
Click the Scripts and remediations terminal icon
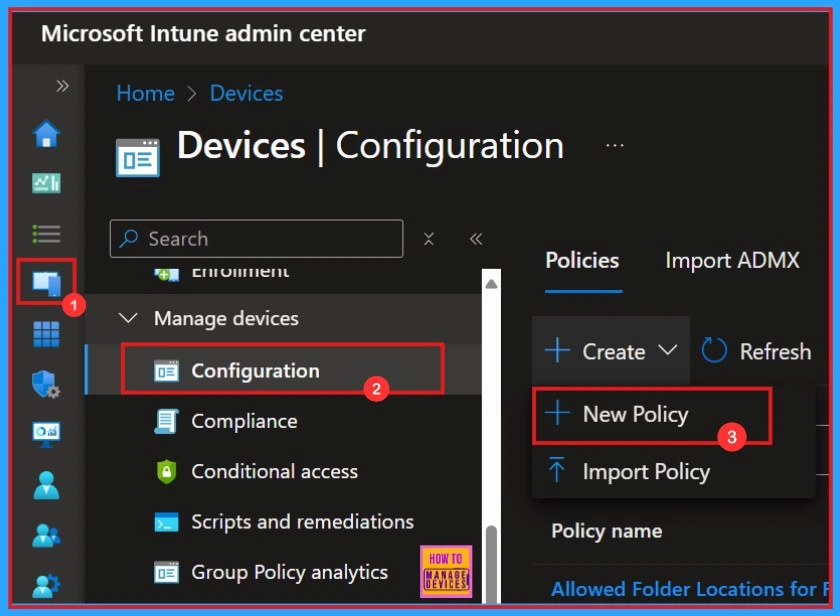[167, 522]
